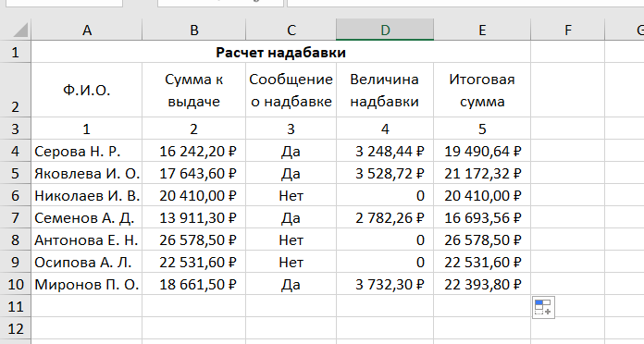Click the bonus value 3 732,30 ₽
644x344 pixels.
click(x=385, y=284)
